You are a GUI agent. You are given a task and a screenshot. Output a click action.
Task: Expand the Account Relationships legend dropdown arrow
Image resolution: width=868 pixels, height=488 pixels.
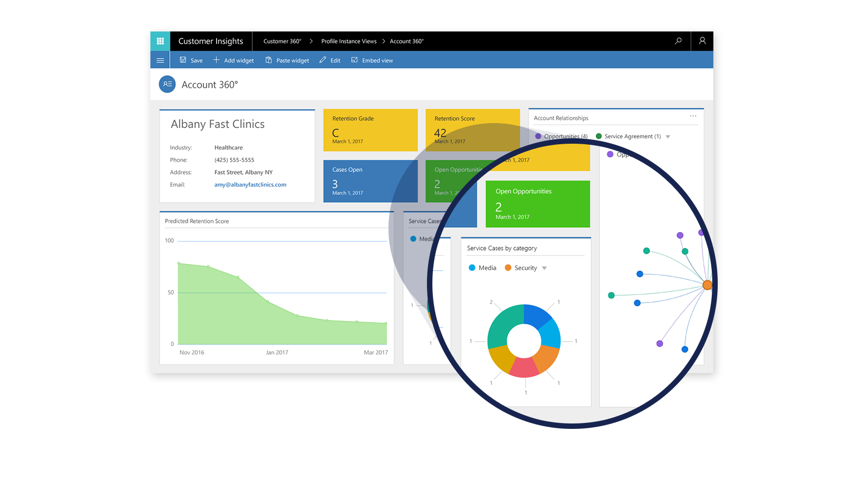pos(668,137)
